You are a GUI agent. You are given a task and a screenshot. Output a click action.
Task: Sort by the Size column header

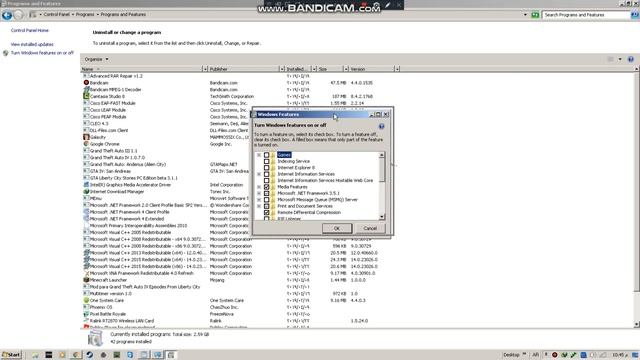tap(330, 69)
